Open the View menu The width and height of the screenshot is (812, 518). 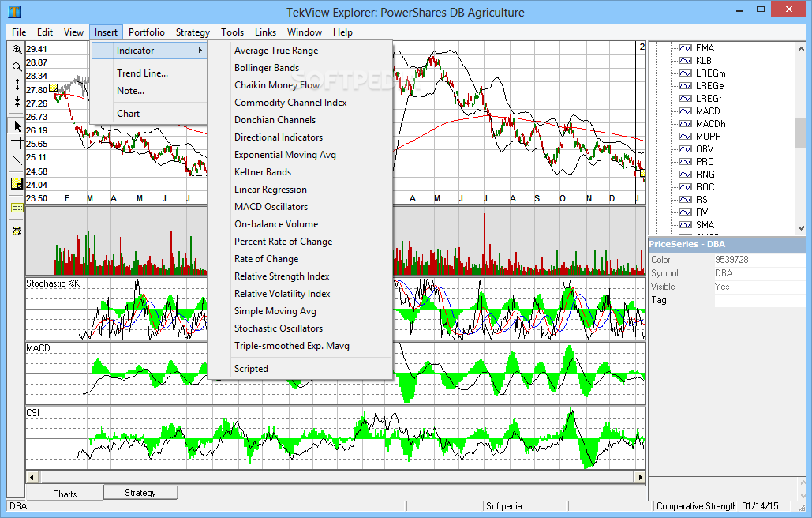pos(73,32)
